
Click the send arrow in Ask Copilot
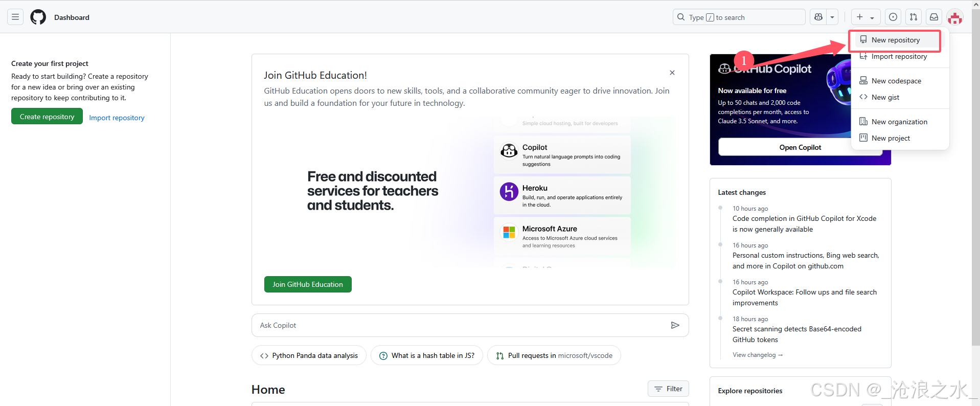(x=675, y=325)
